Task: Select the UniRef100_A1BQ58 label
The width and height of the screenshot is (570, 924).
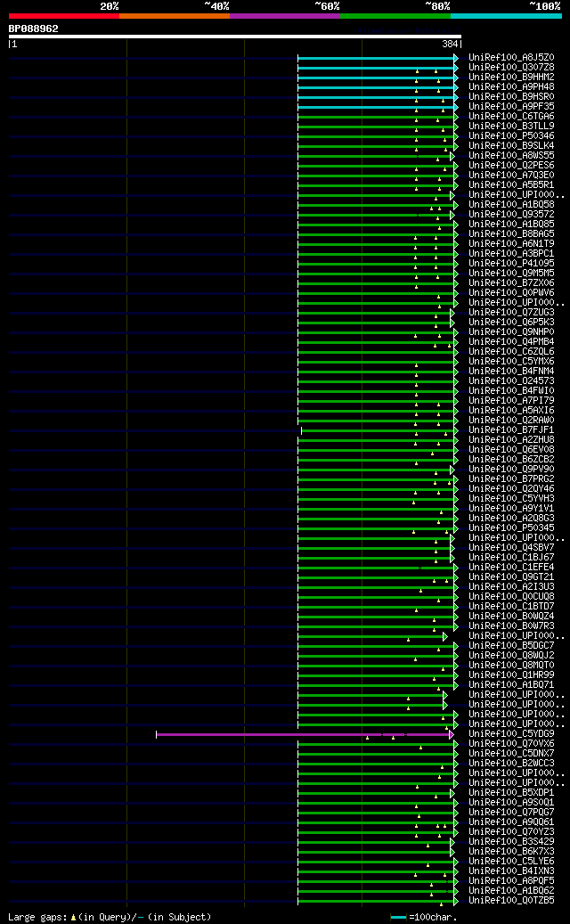Action: [x=511, y=204]
